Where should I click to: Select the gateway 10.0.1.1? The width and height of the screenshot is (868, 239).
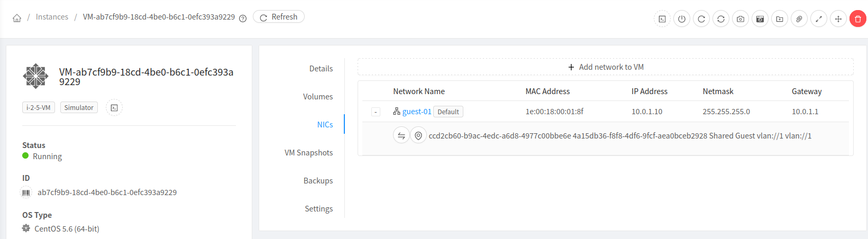pos(805,112)
